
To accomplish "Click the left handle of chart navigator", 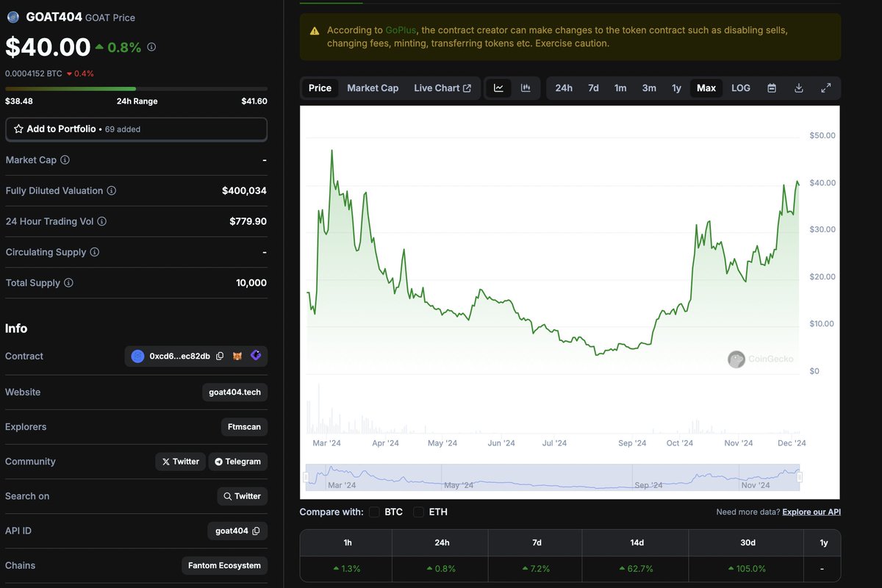I will pos(307,478).
